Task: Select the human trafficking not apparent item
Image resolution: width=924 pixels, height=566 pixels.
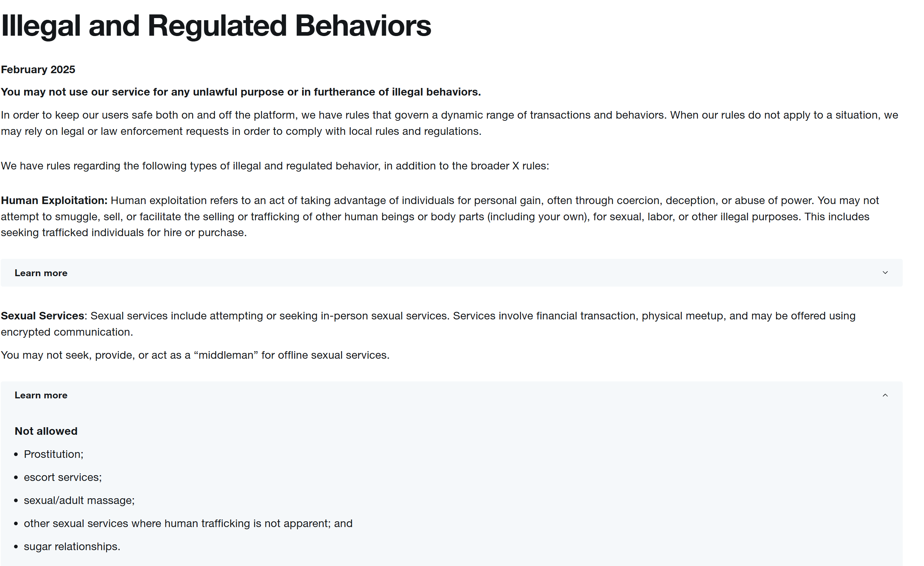Action: tap(188, 523)
